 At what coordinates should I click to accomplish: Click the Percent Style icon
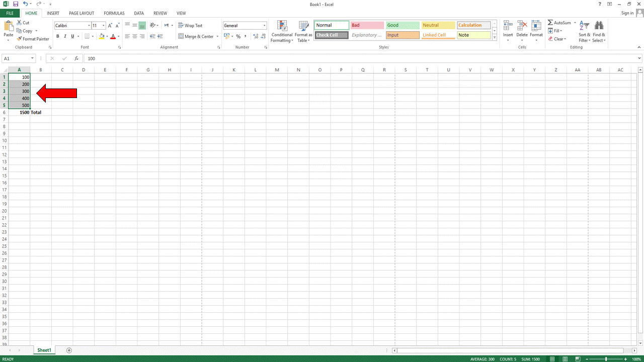click(x=238, y=36)
